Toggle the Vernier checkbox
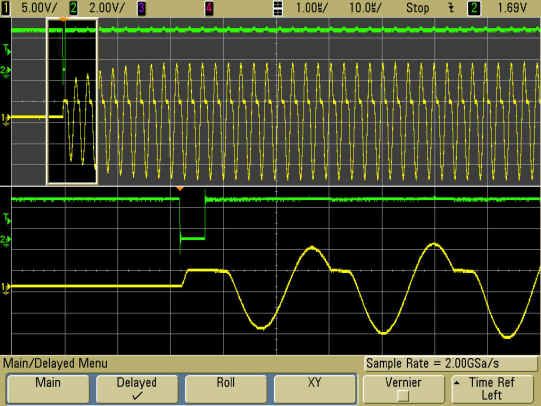This screenshot has width=541, height=406. click(403, 396)
